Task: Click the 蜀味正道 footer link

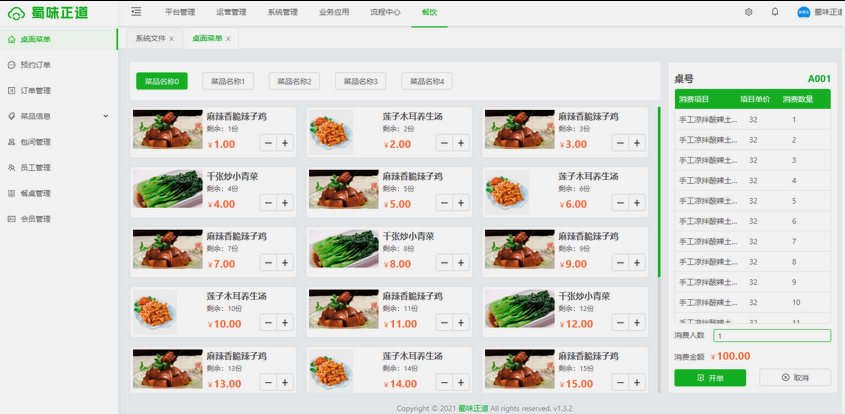Action: 473,408
